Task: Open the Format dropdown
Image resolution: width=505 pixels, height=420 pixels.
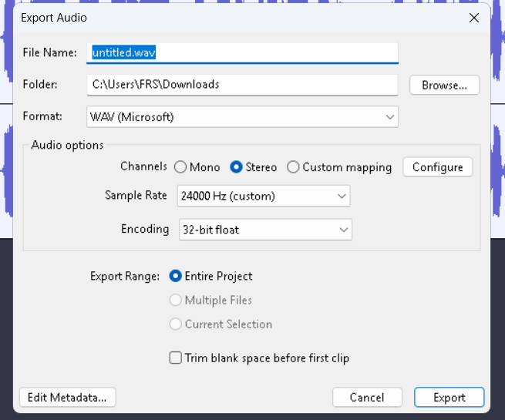Action: coord(243,117)
